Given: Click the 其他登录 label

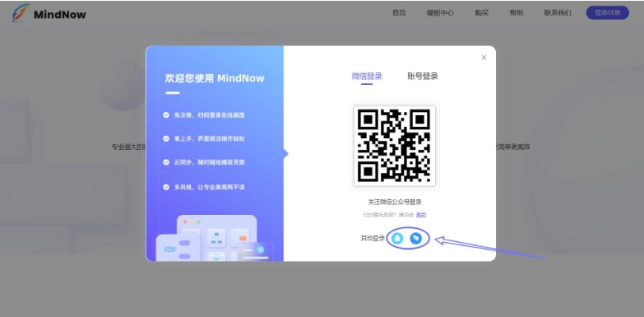Looking at the screenshot, I should tap(373, 239).
